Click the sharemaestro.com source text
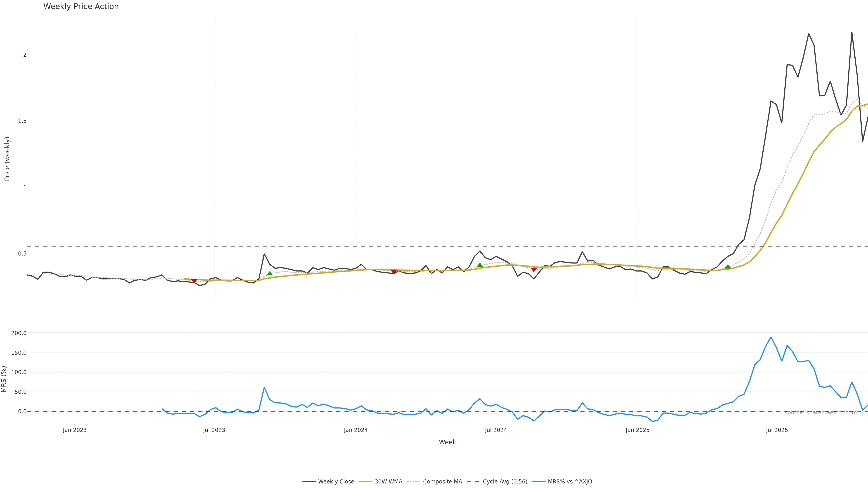The image size is (868, 488). 821,413
